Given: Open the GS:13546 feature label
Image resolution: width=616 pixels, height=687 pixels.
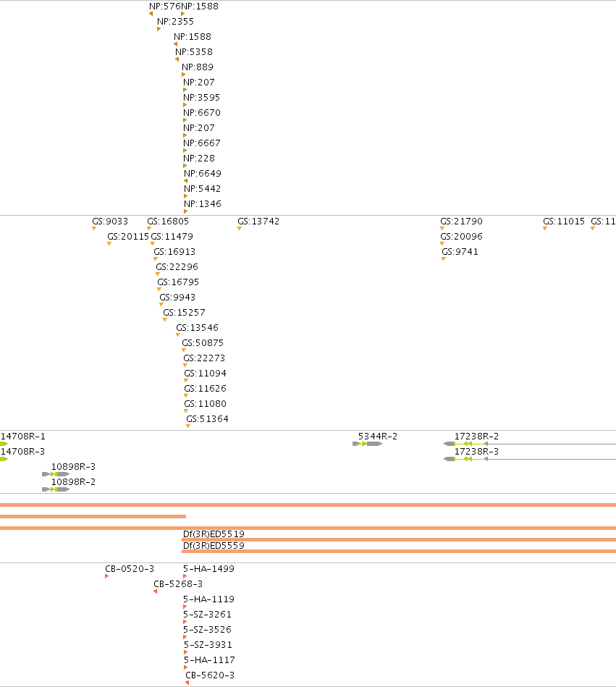Looking at the screenshot, I should (x=197, y=328).
